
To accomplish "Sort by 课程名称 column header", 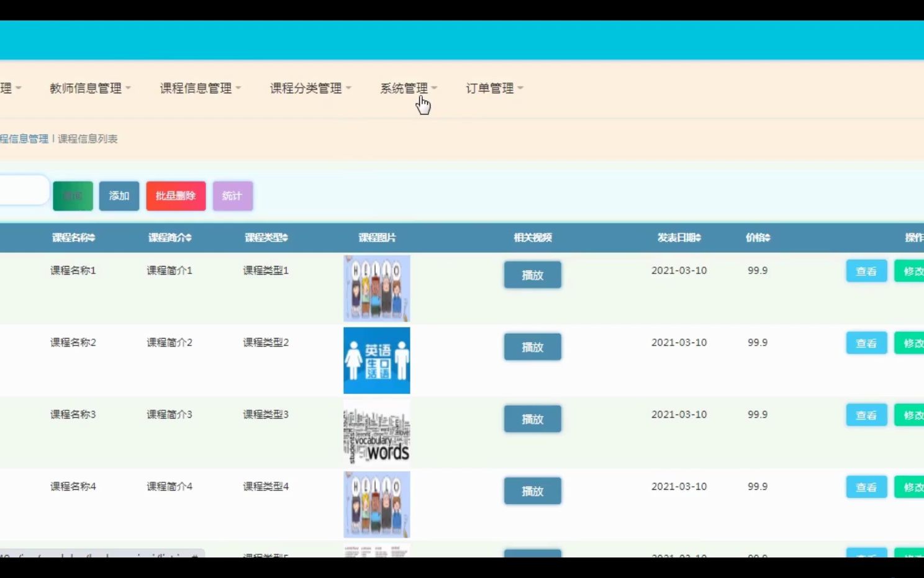I will [73, 237].
